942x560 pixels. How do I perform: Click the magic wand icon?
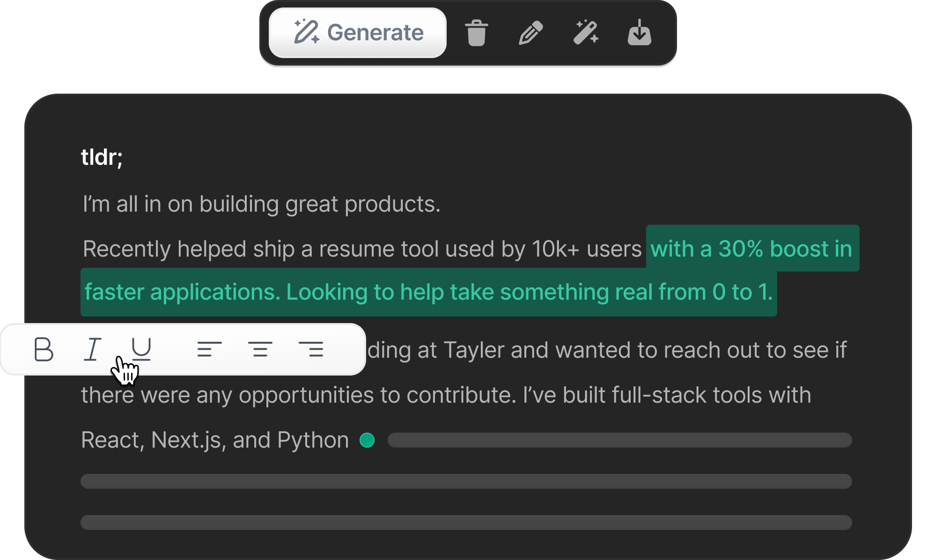pyautogui.click(x=586, y=33)
